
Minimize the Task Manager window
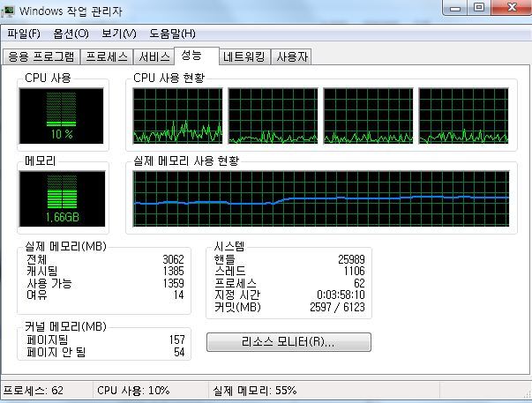tap(455, 7)
